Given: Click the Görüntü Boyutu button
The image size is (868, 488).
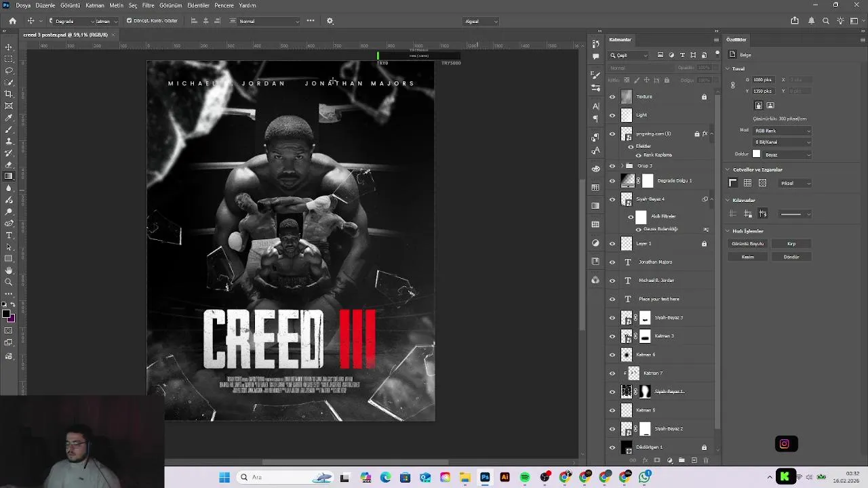Looking at the screenshot, I should 747,244.
